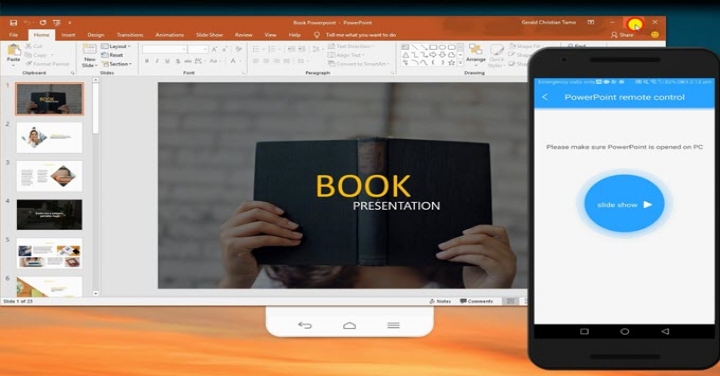Clear all formatting in the Font group
This screenshot has width=720, height=376.
point(238,49)
